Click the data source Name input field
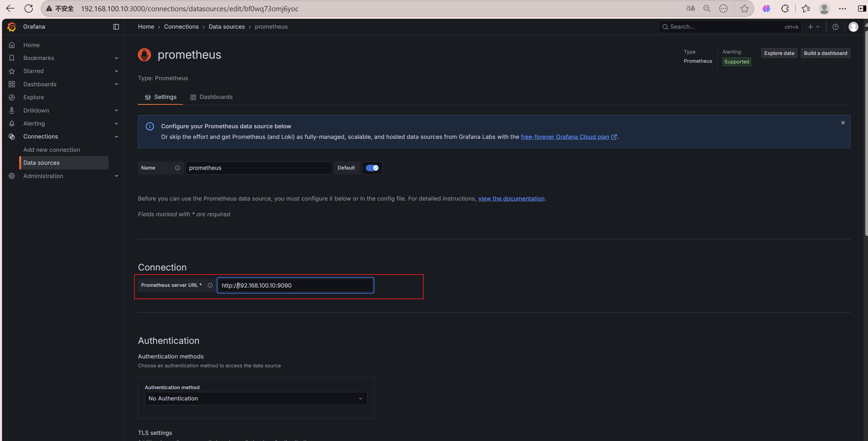The width and height of the screenshot is (868, 441). click(259, 168)
